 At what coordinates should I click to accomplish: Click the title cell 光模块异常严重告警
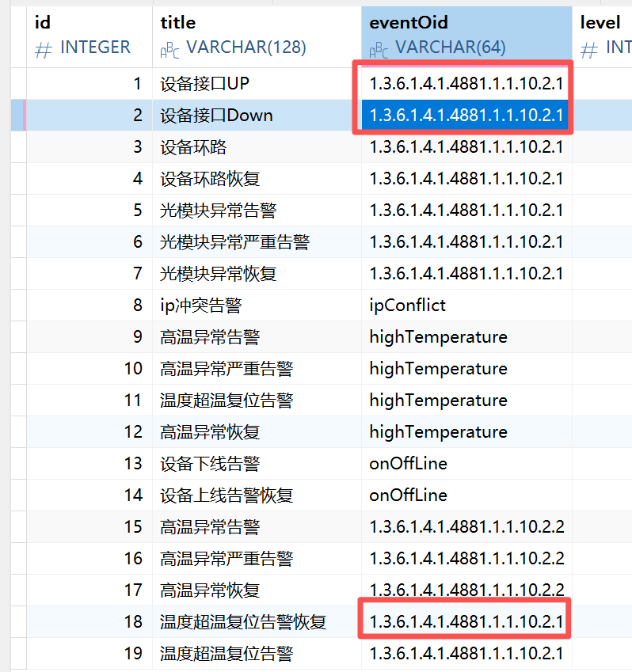coord(234,242)
